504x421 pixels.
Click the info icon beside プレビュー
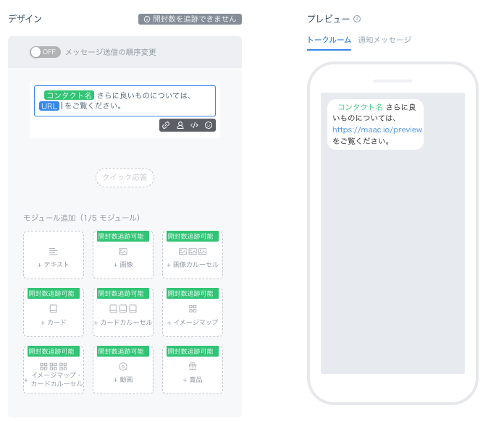357,19
